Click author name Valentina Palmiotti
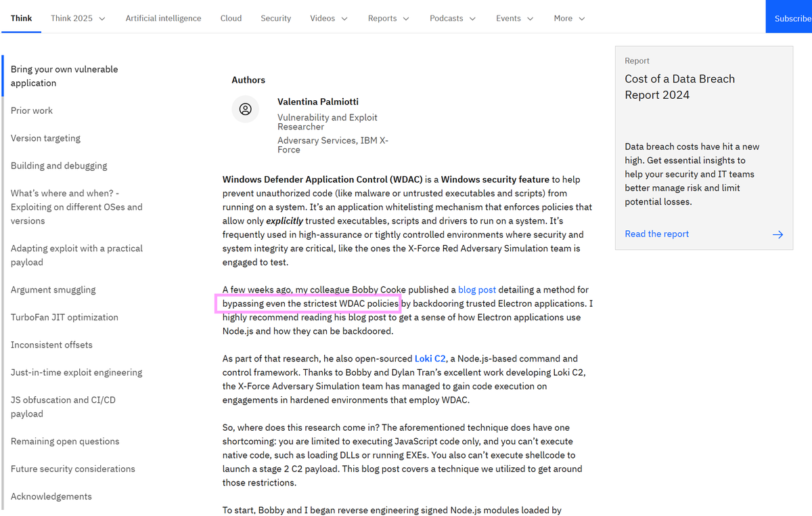Screen dimensions: 812x516 pos(319,102)
